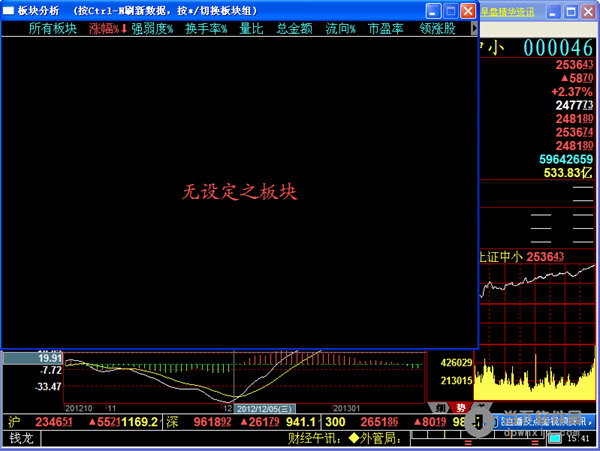
Task: Click the indicator scale value -7.72
Action: pos(50,371)
